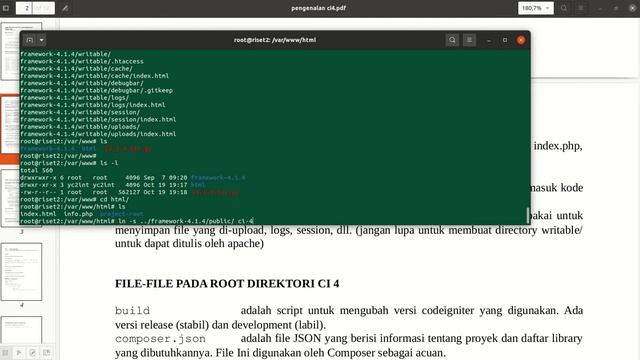Viewport: 640px width, 360px height.
Task: Show outline view icon at sidebar bottom
Action: pyautogui.click(x=19, y=353)
